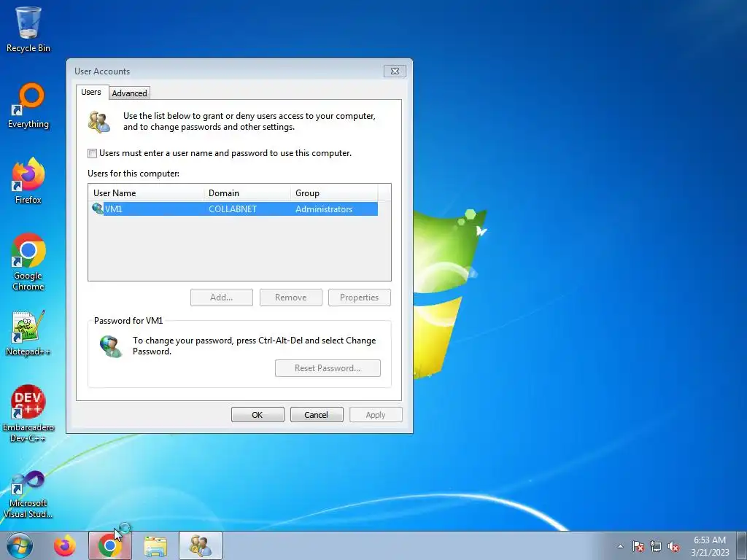Screen dimensions: 747x560
Task: Open network status tray icon
Action: [x=656, y=546]
